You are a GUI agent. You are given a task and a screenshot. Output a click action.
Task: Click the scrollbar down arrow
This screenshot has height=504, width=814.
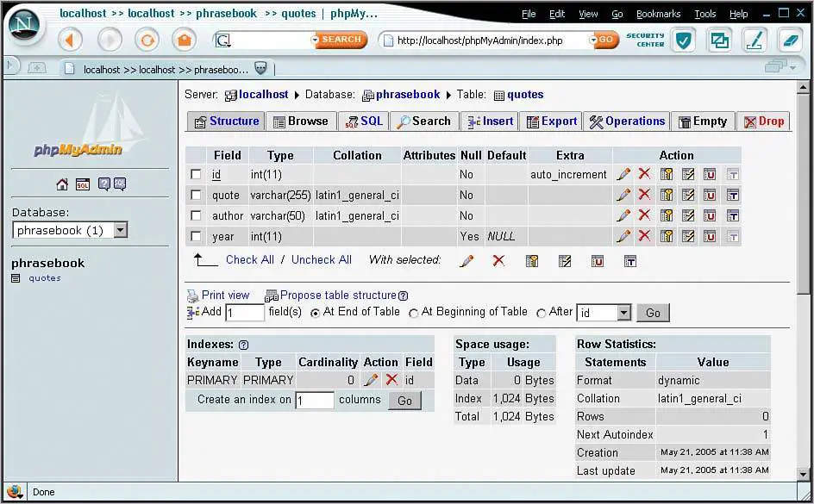(803, 474)
